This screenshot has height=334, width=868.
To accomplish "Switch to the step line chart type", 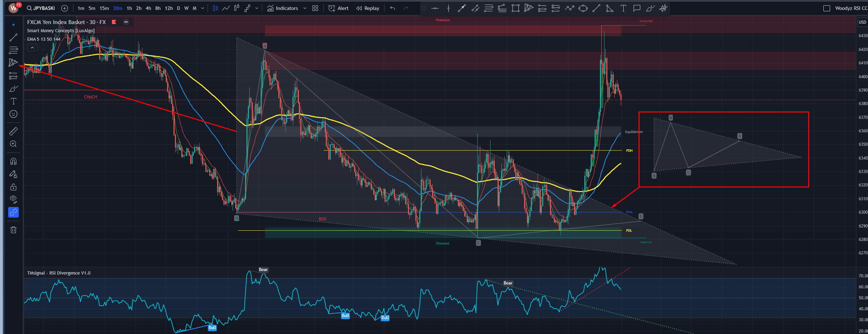I will click(x=247, y=8).
